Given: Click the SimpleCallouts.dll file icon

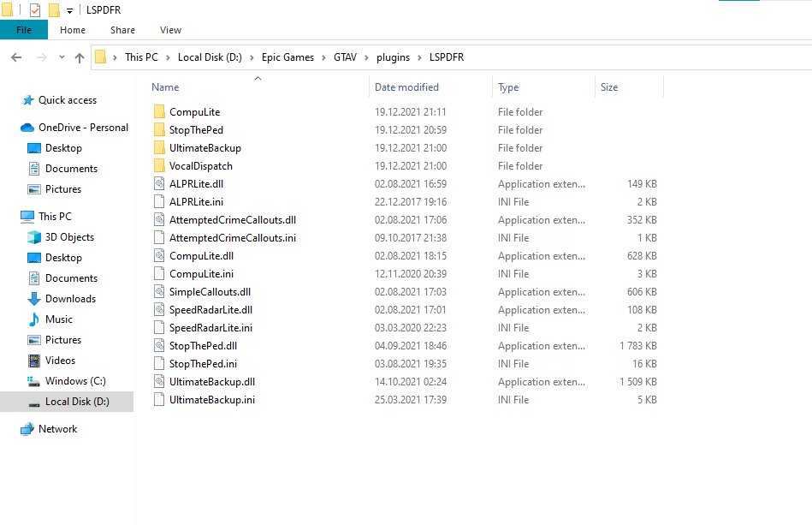Looking at the screenshot, I should pos(159,292).
